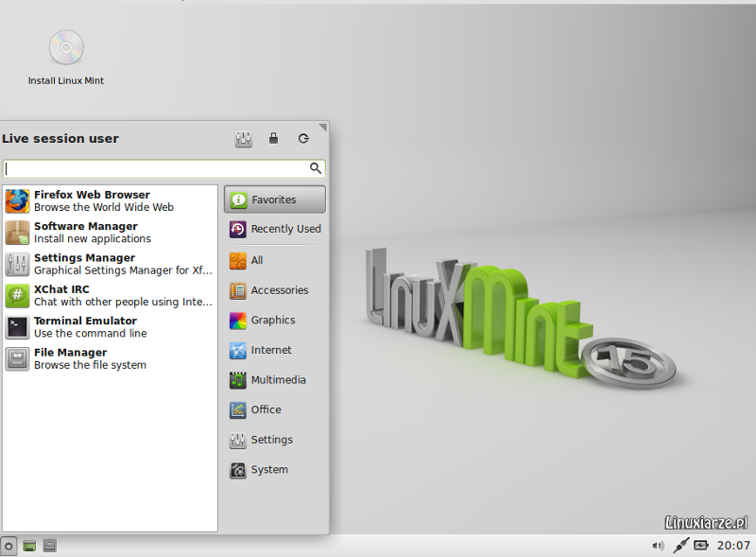Click the menu gear button on the panel
756x557 pixels.
9,547
